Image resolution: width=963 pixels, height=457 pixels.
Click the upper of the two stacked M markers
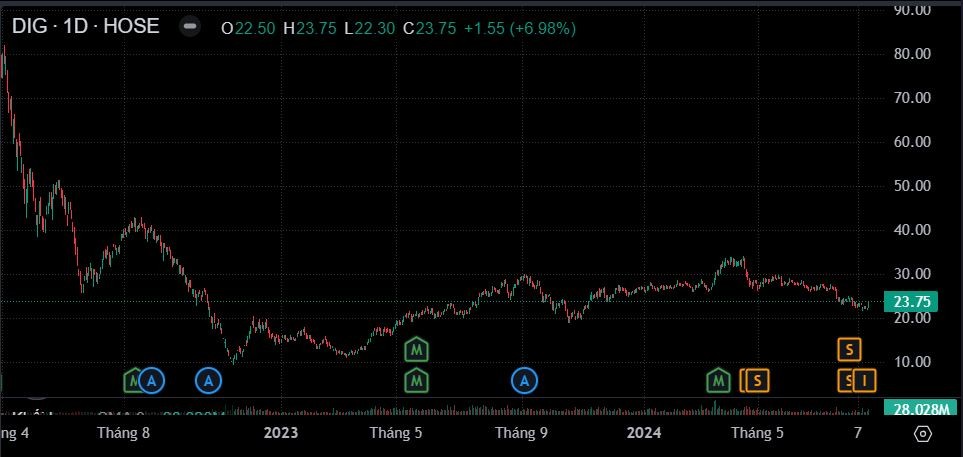[417, 350]
